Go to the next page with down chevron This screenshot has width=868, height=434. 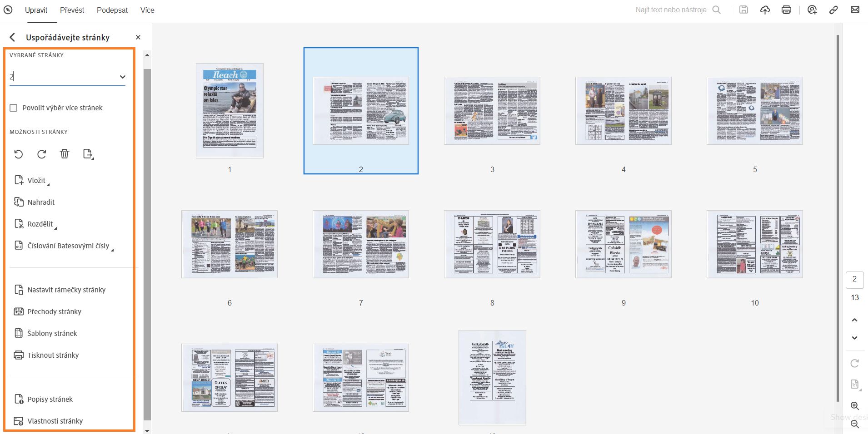[x=854, y=338]
